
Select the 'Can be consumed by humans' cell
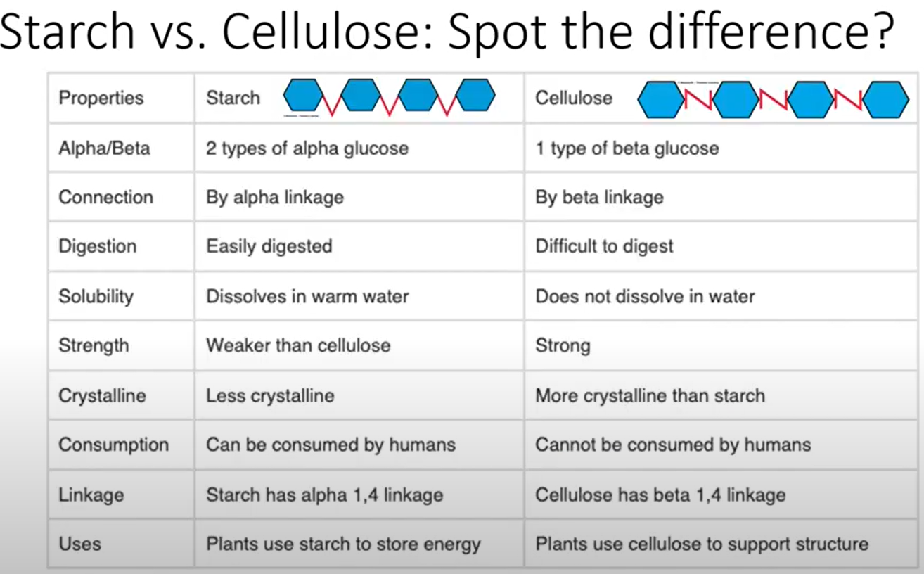pyautogui.click(x=359, y=445)
